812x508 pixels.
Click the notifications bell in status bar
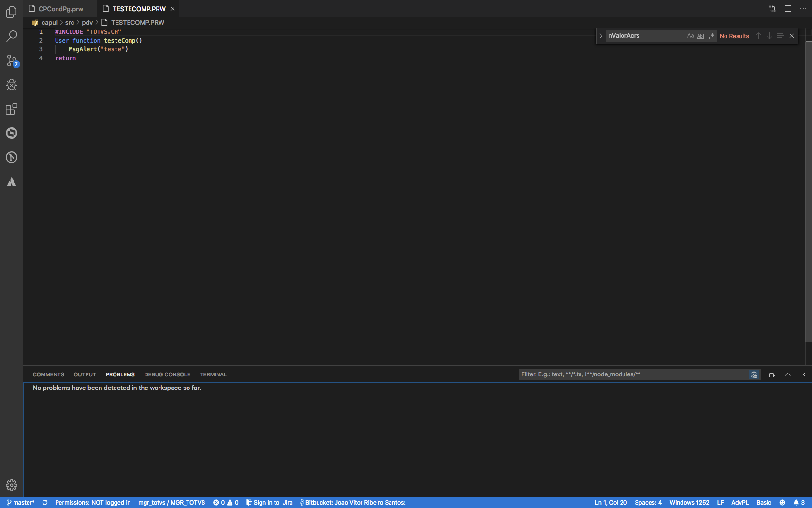796,502
